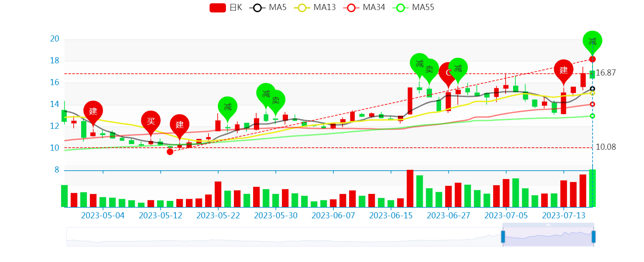Image resolution: width=644 pixels, height=262 pixels.
Task: Toggle the MA13 line in legend
Action: point(315,7)
